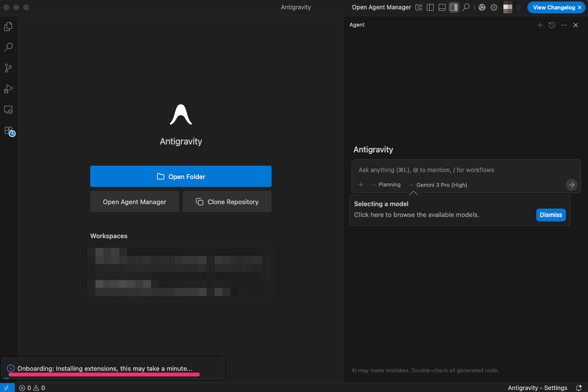The height and width of the screenshot is (392, 588).
Task: Toggle the primary side bar layout icon
Action: pyautogui.click(x=430, y=7)
